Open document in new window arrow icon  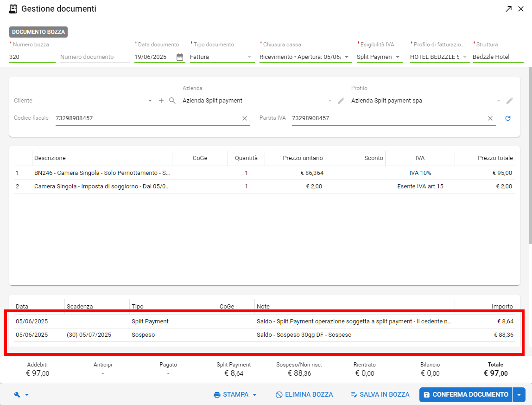point(508,9)
